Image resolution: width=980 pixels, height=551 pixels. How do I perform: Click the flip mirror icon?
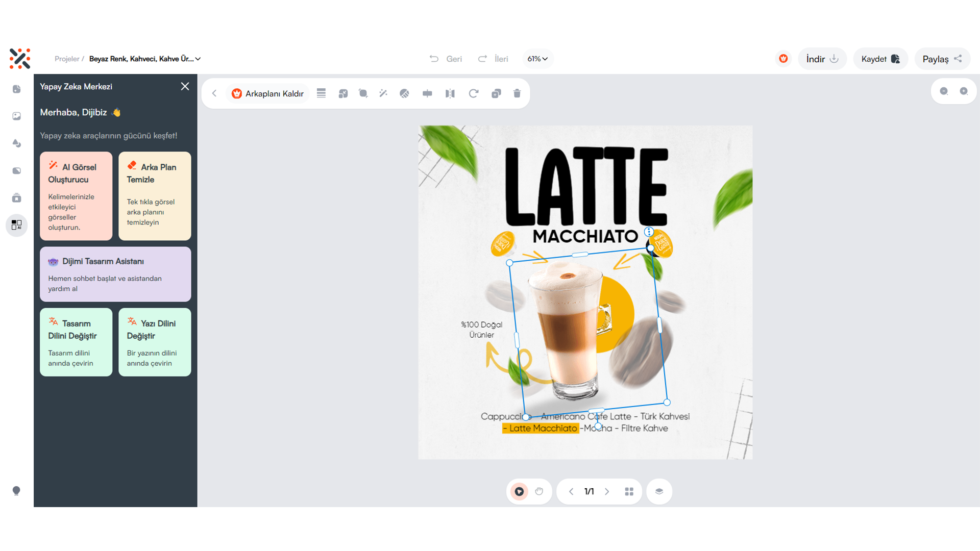pyautogui.click(x=450, y=93)
